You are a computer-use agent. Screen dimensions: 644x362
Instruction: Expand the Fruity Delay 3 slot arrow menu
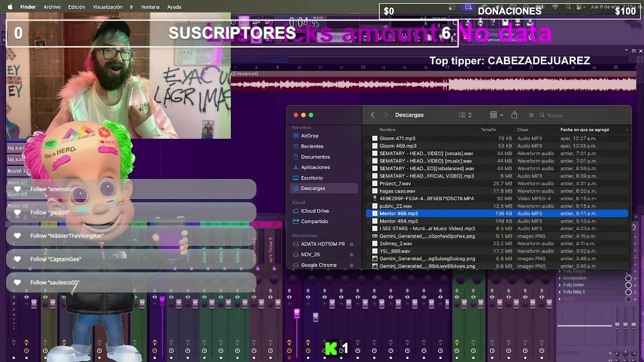559,292
